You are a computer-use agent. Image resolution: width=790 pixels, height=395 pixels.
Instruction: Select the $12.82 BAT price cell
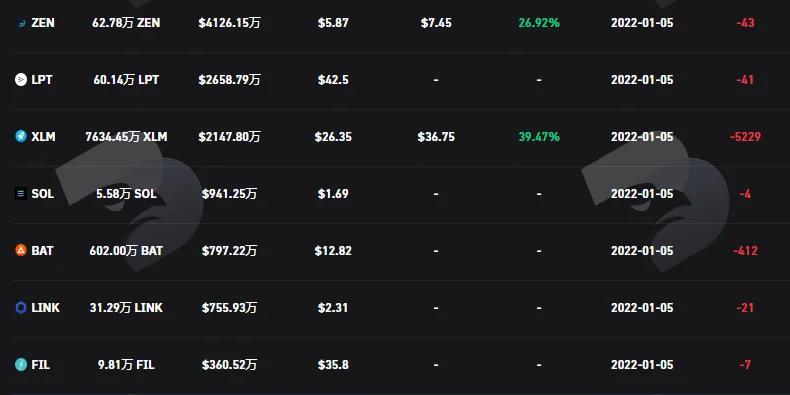[333, 250]
